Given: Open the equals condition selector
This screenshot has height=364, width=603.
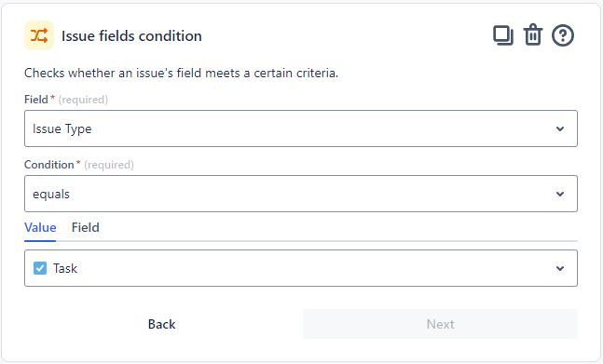Looking at the screenshot, I should pyautogui.click(x=301, y=194).
